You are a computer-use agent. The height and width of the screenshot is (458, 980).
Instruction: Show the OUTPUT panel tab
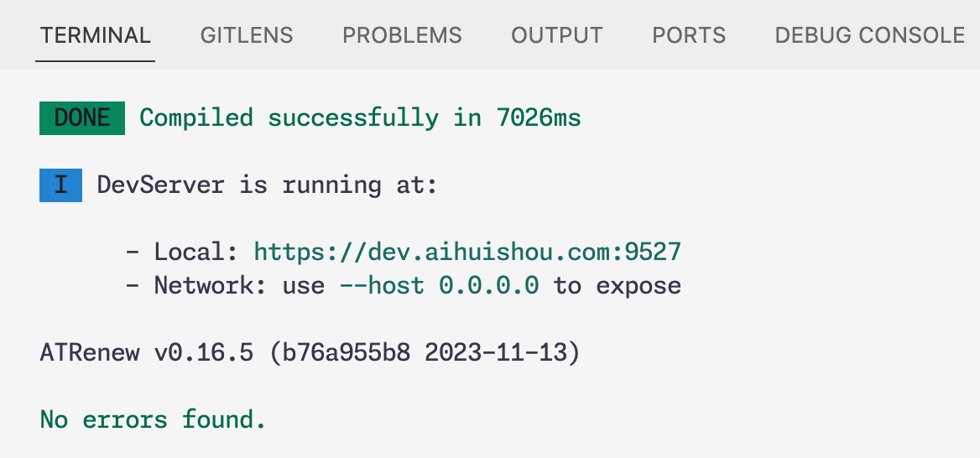point(557,35)
